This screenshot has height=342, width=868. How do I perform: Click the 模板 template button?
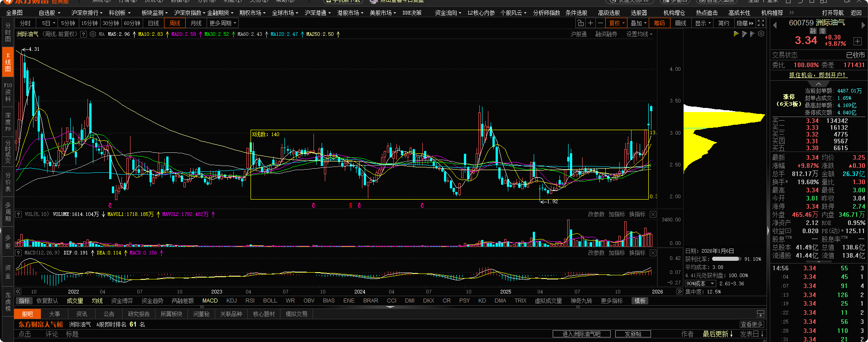[x=640, y=301]
